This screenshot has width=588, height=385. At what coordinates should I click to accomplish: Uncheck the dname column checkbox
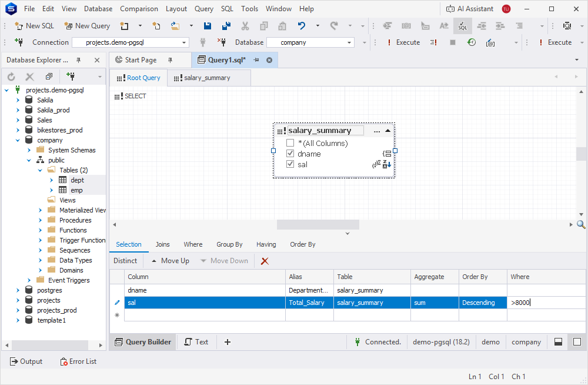coord(290,153)
